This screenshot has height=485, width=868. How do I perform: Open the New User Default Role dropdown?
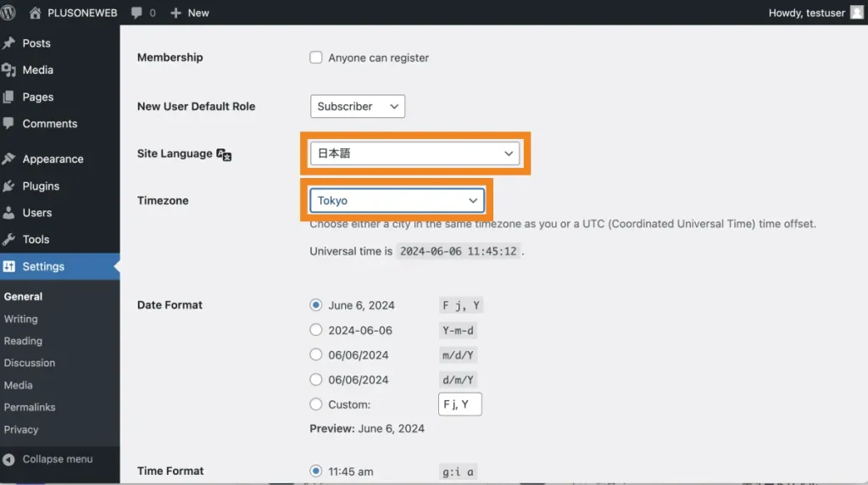357,107
